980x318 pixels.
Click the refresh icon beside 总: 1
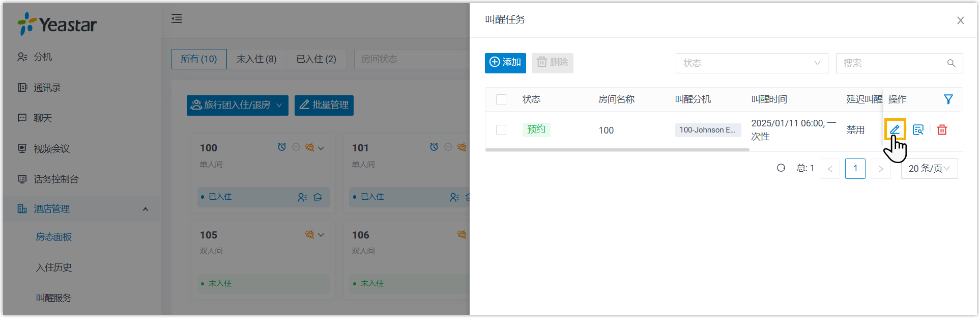click(781, 168)
